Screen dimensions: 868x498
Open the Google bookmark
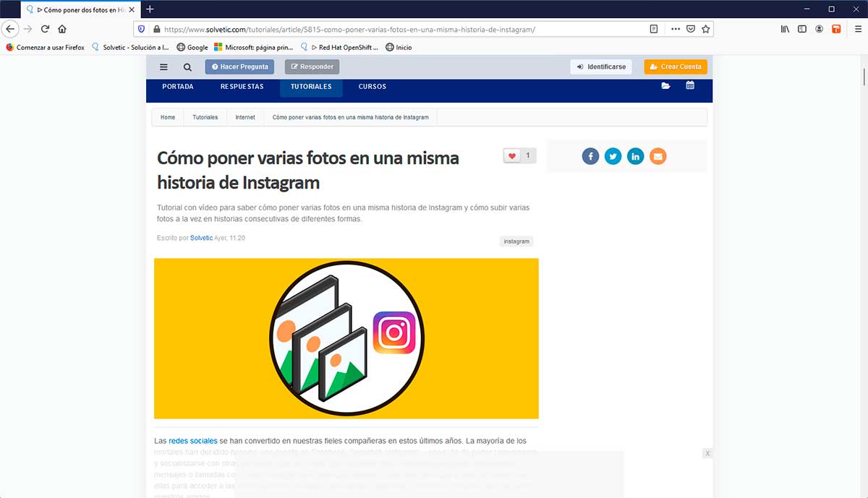192,48
